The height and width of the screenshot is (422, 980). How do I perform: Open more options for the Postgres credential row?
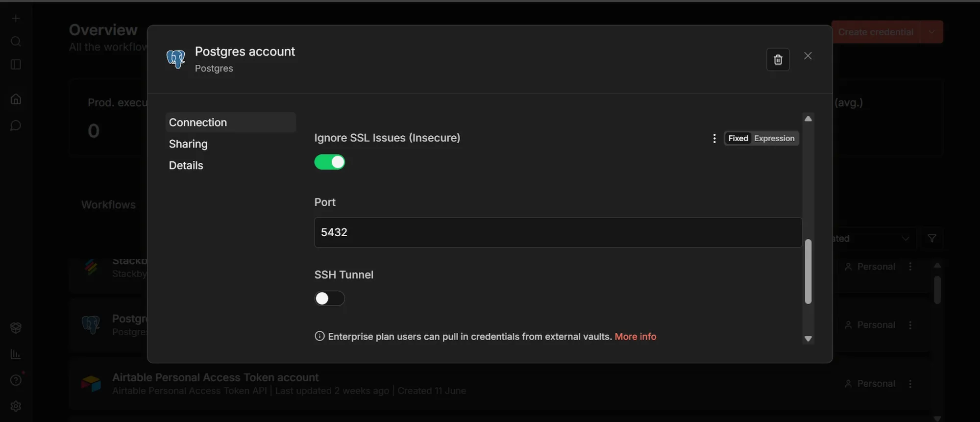[x=910, y=325]
